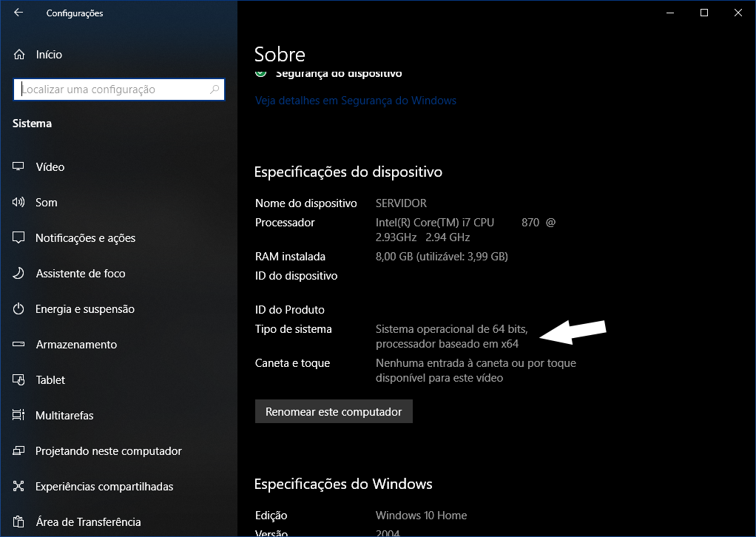Click Tipo de sistema label
The image size is (756, 537).
293,328
